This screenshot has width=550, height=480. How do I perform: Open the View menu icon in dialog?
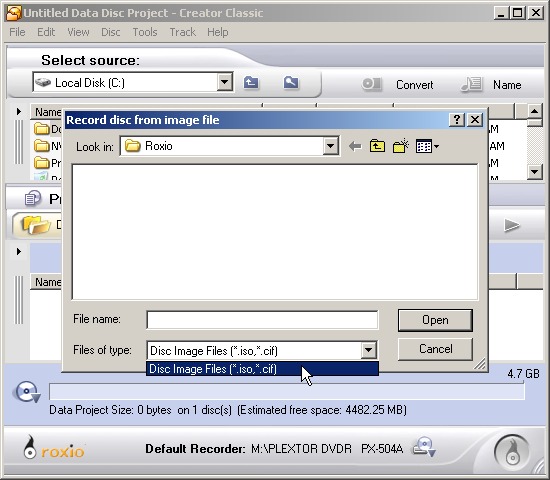(427, 146)
